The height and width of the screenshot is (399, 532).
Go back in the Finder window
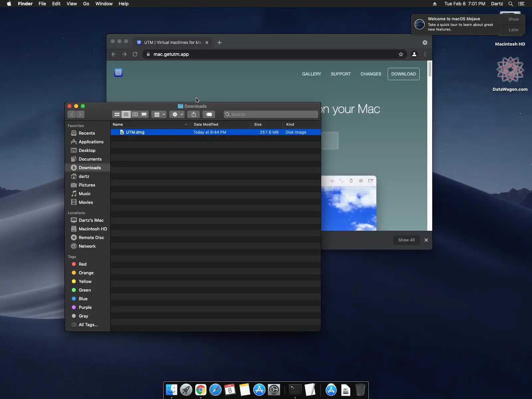click(71, 114)
